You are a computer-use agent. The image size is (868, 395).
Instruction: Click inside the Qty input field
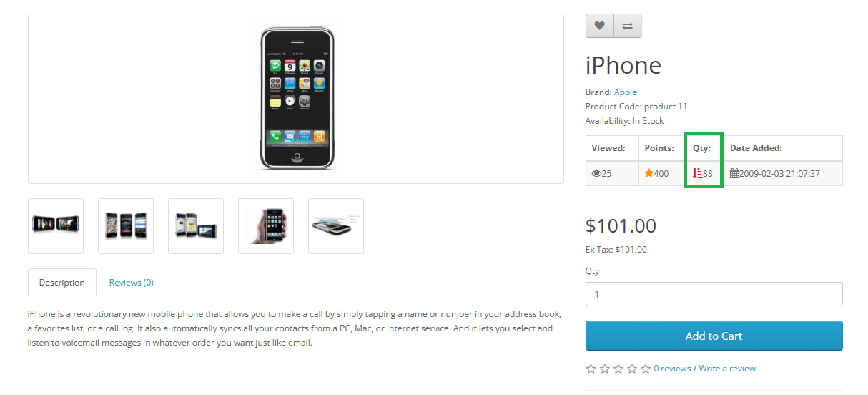pos(714,294)
